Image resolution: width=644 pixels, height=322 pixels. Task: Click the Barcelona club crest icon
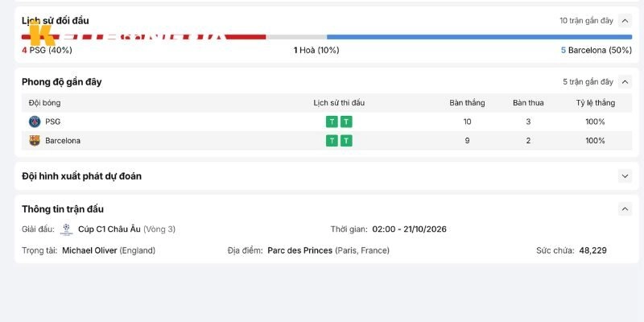[35, 140]
